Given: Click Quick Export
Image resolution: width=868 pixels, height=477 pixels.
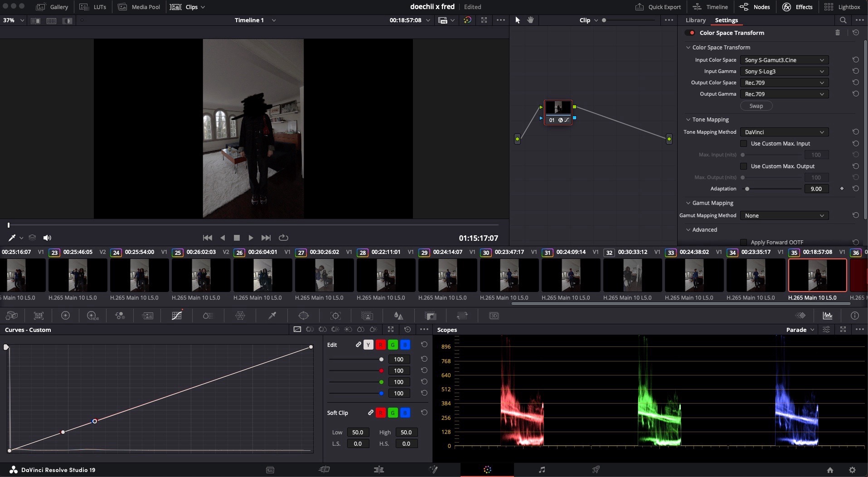Looking at the screenshot, I should pyautogui.click(x=658, y=7).
